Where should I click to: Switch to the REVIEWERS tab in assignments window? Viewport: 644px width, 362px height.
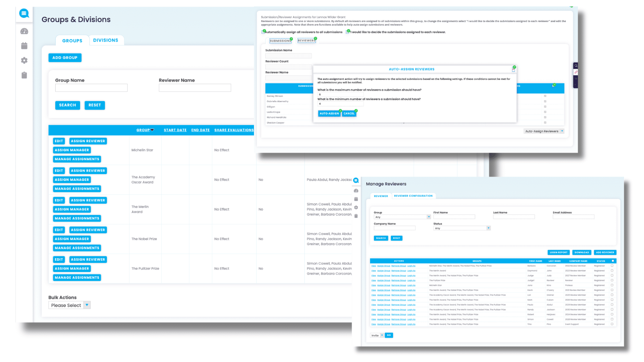click(x=306, y=41)
